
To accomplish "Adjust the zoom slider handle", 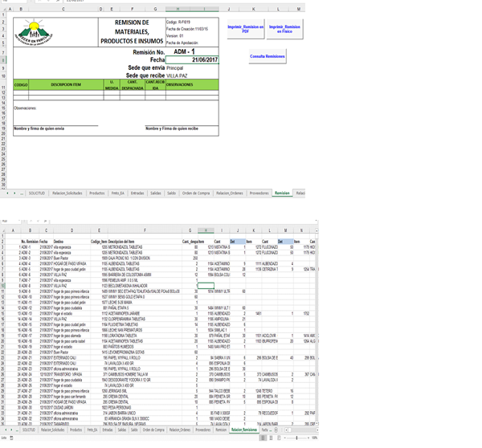I will click(296, 438).
